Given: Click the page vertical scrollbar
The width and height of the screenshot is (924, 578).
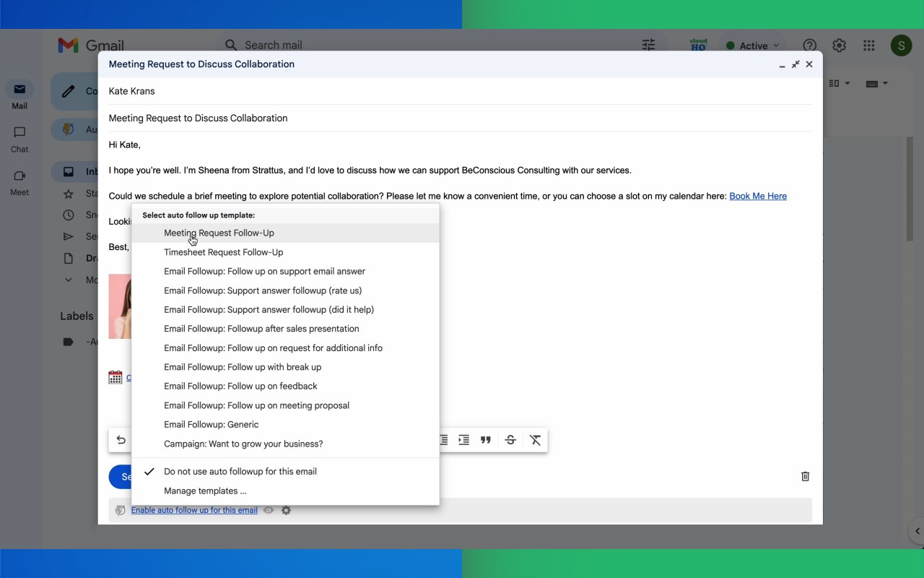Looking at the screenshot, I should [x=910, y=189].
